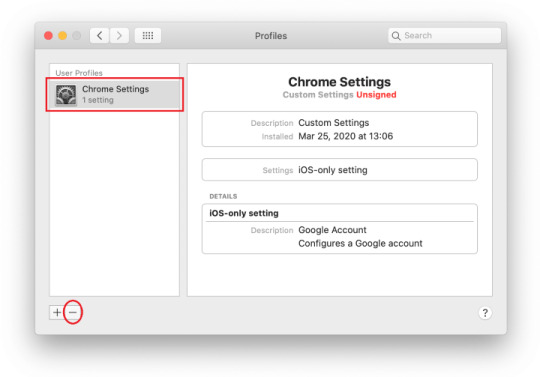Viewport: 540px width, 377px height.
Task: Click the Profiles window title
Action: (271, 36)
